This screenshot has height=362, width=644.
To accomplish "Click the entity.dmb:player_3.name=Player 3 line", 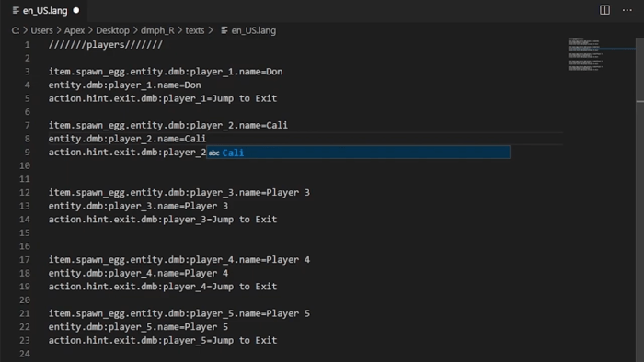I will tap(138, 206).
